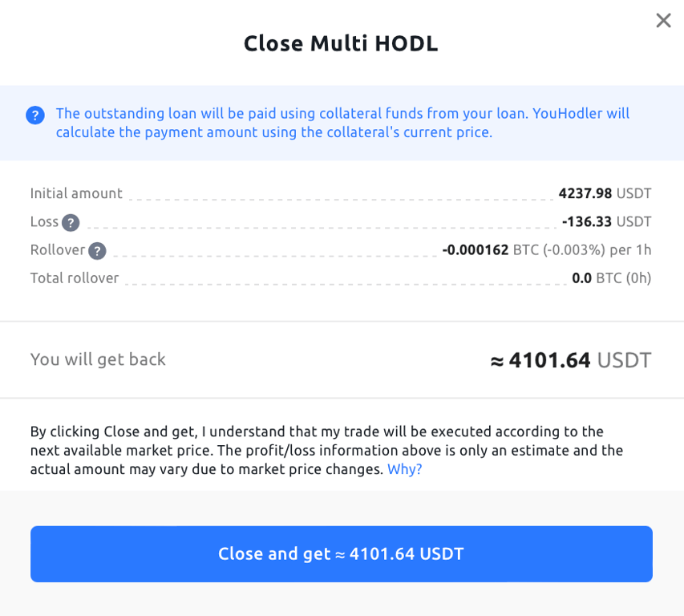
Task: Click the 0.0 BTC total rollover value
Action: click(611, 278)
